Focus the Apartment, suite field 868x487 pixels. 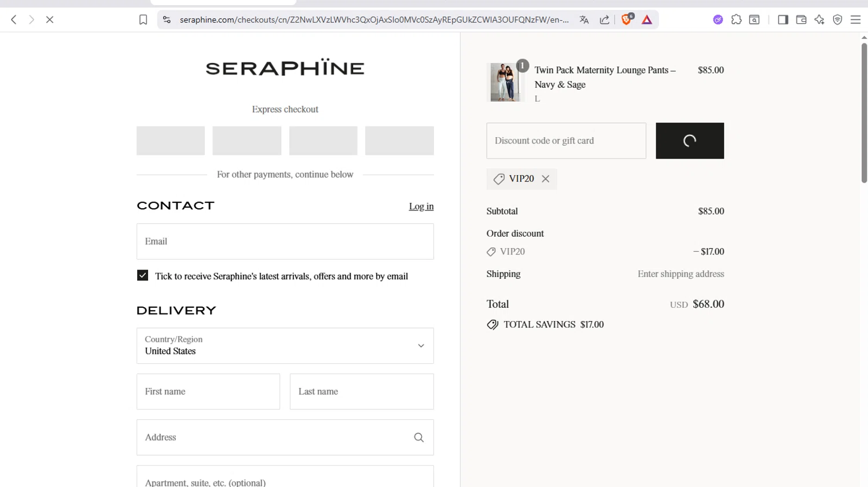(285, 477)
